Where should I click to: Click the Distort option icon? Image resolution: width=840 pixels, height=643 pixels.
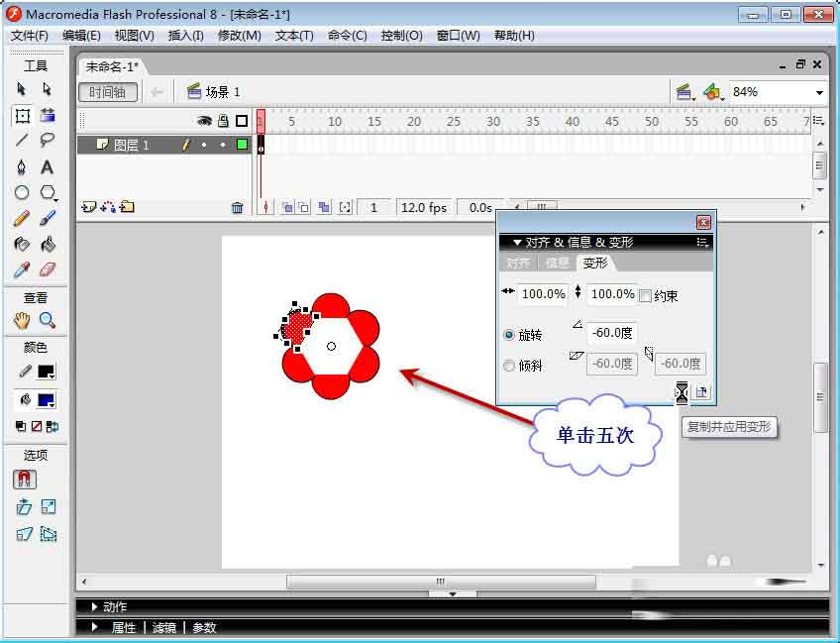[24, 534]
